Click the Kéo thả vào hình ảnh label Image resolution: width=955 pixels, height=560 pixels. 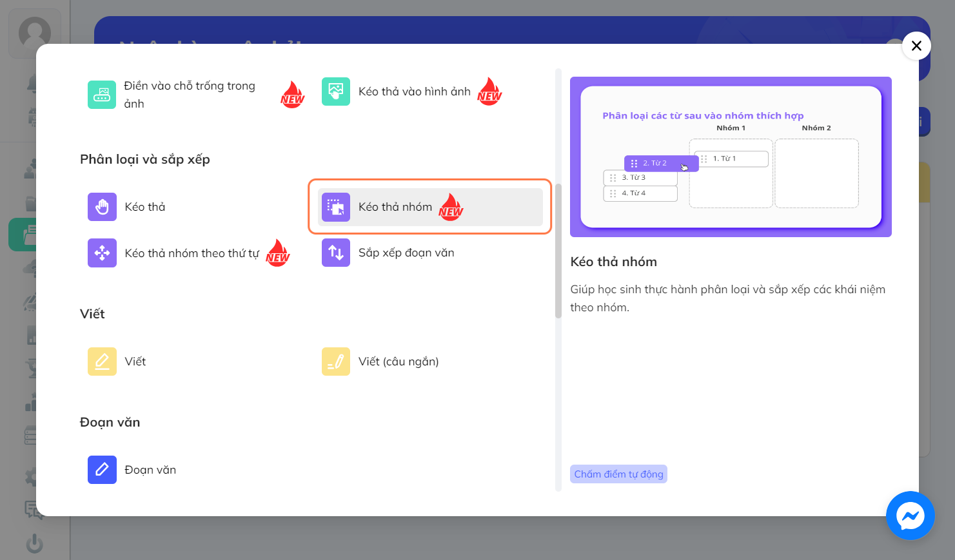(x=415, y=92)
